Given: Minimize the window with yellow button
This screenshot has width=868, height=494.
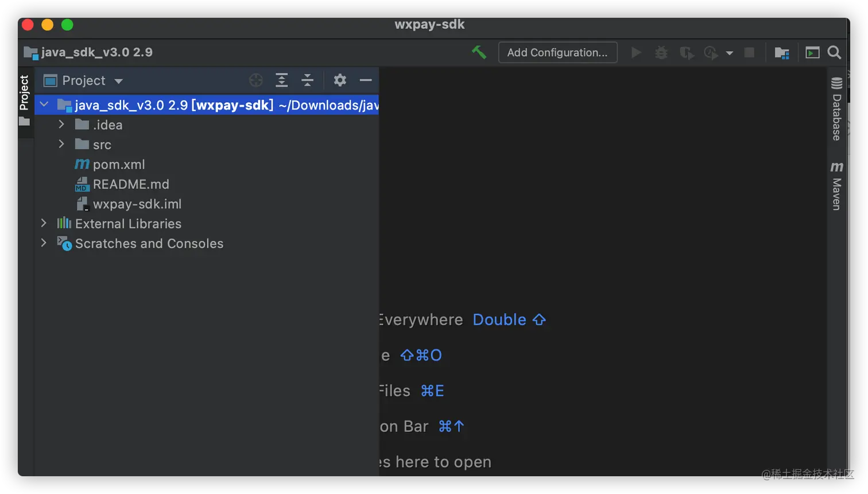Looking at the screenshot, I should 48,25.
